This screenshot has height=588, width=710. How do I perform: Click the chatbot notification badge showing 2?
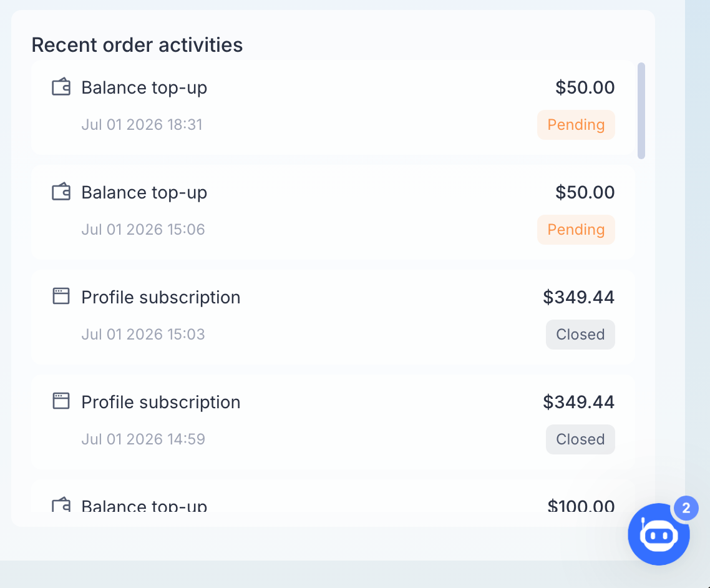pyautogui.click(x=686, y=508)
